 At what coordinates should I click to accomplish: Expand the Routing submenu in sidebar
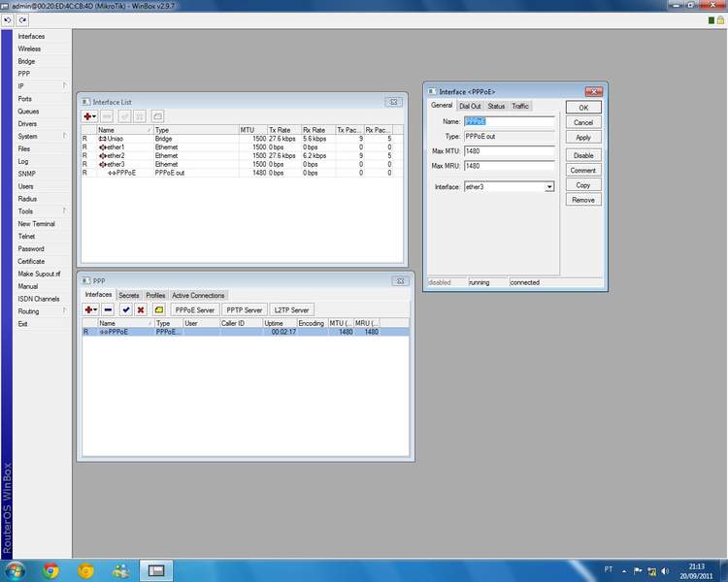pos(64,311)
